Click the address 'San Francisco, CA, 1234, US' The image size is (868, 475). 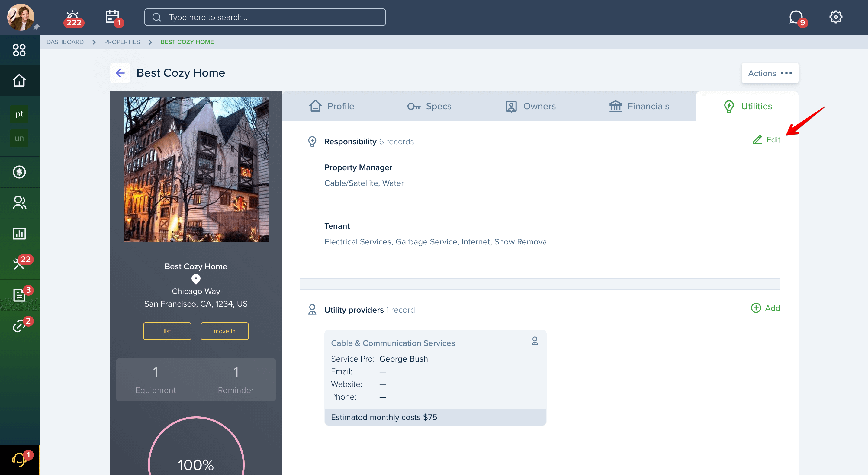196,304
